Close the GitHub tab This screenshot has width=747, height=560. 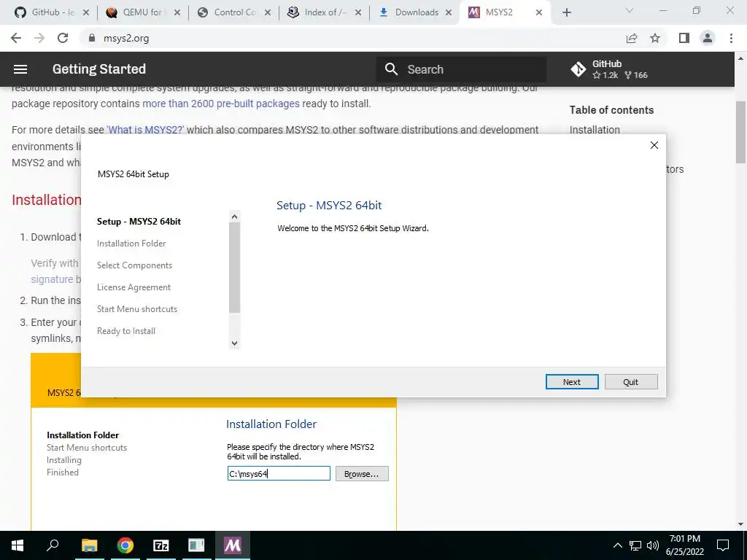[x=86, y=13]
